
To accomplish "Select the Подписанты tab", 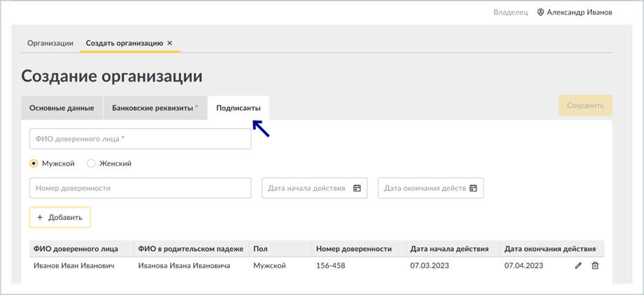I will (238, 108).
